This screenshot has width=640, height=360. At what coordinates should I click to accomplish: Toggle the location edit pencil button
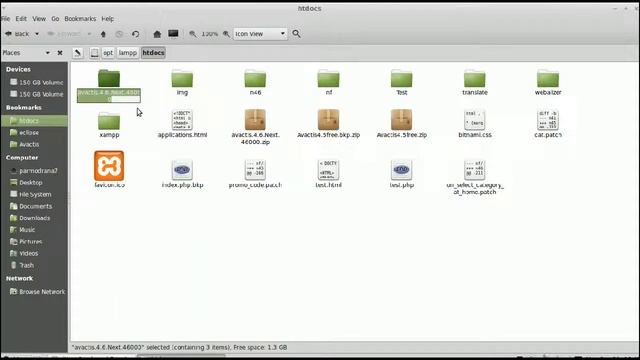(x=78, y=53)
